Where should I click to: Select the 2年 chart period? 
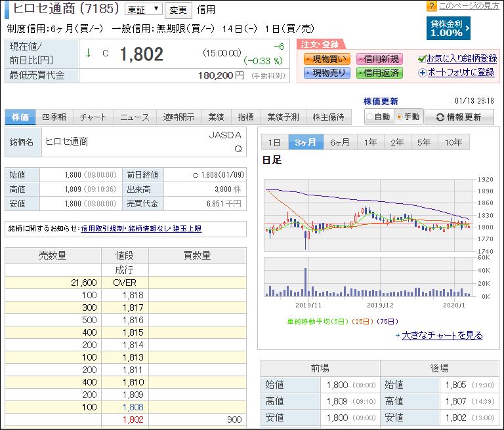(397, 142)
